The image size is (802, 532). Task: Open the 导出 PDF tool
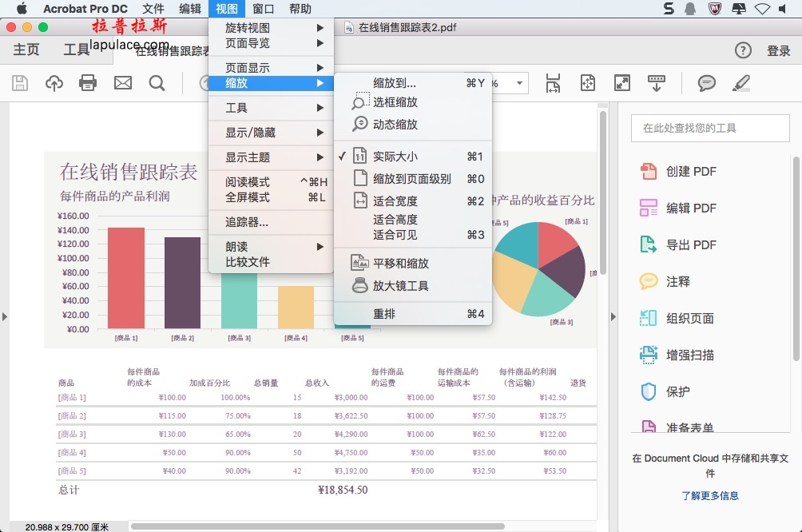tap(691, 245)
